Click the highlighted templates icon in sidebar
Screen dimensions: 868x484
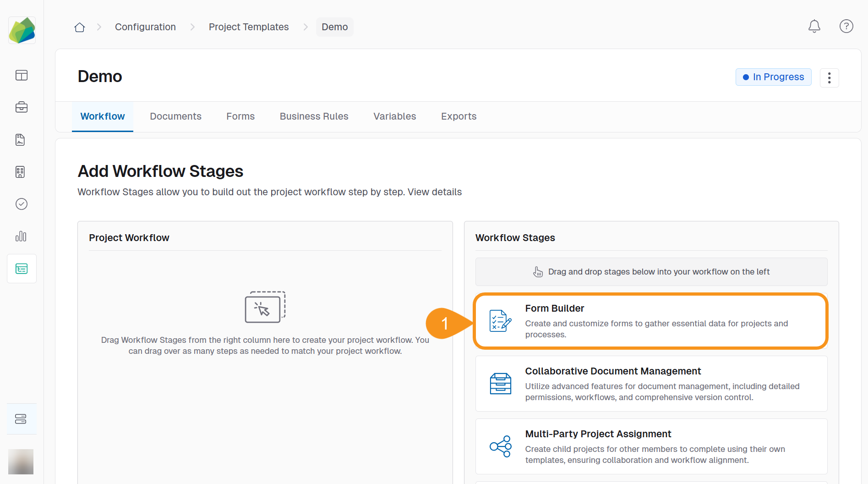click(22, 269)
